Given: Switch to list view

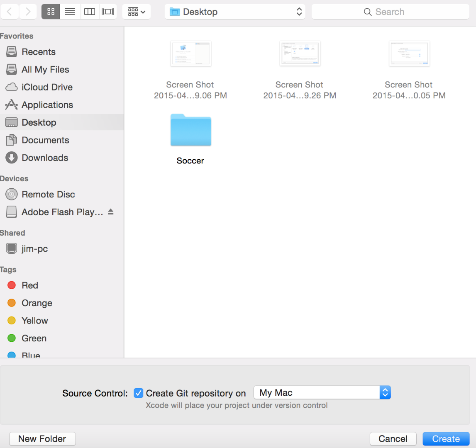Looking at the screenshot, I should coord(70,11).
